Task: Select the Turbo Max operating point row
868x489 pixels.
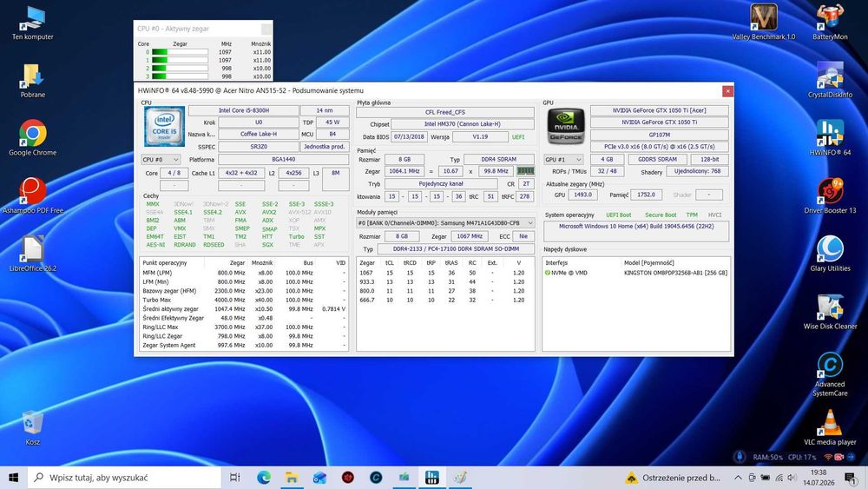Action: 244,301
